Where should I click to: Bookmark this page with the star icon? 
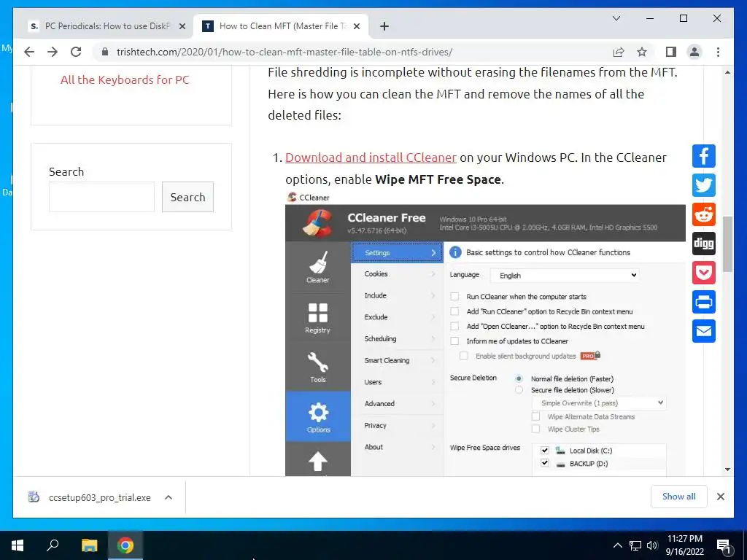coord(642,52)
